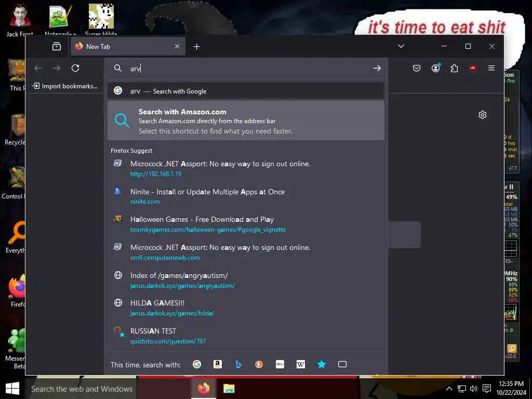This screenshot has height=399, width=532.
Task: Open Firefox account icon
Action: pos(436,68)
